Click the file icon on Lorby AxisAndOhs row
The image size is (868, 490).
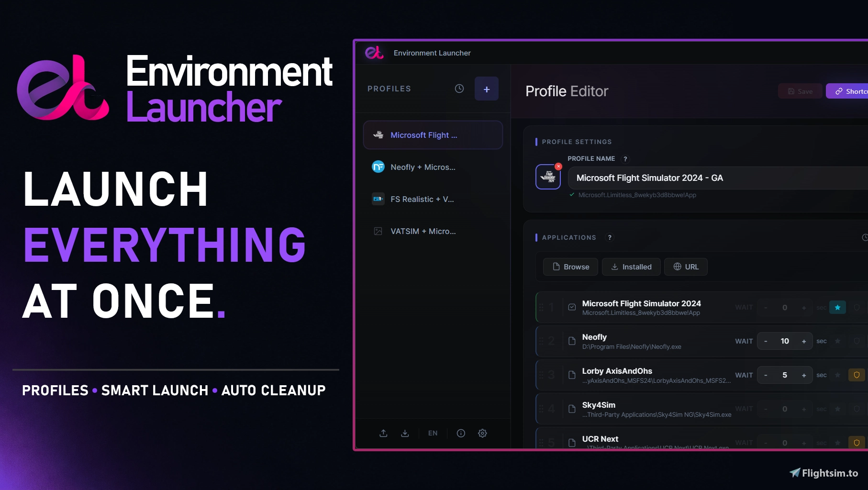[572, 375]
